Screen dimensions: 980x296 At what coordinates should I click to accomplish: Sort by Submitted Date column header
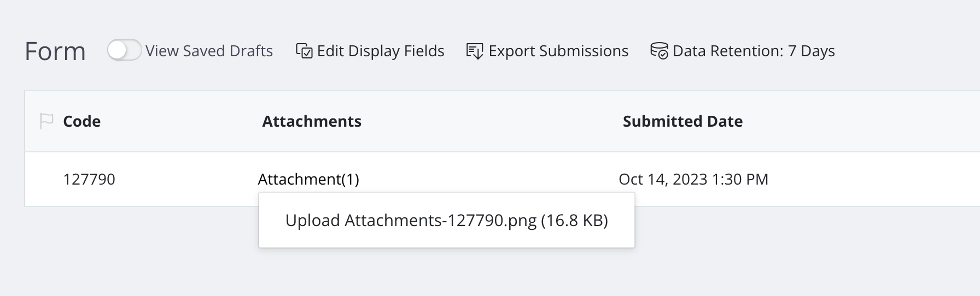pos(682,121)
